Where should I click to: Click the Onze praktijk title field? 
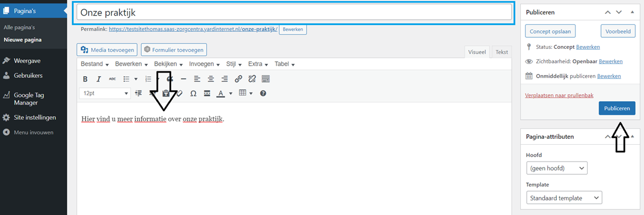click(294, 12)
